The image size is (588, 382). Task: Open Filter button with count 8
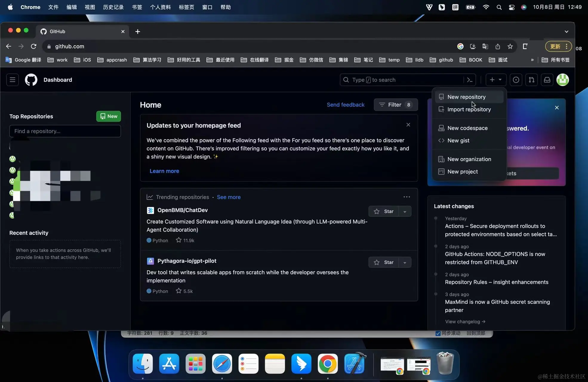click(x=395, y=105)
